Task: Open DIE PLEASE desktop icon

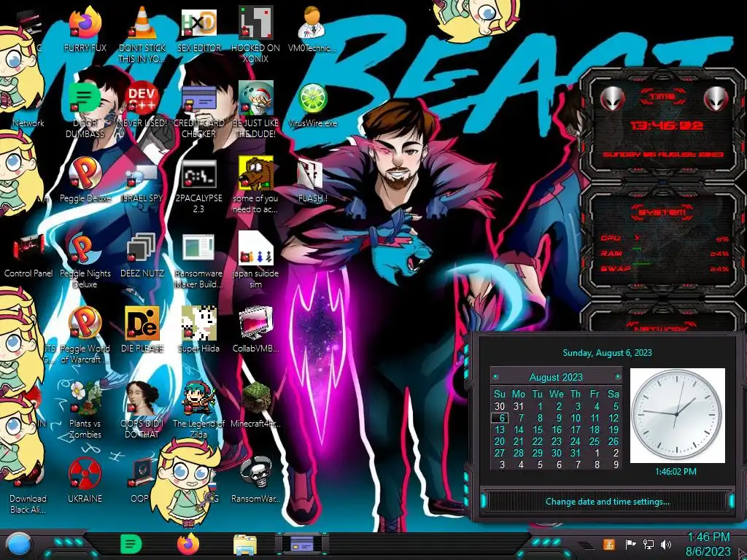Action: pos(142,324)
